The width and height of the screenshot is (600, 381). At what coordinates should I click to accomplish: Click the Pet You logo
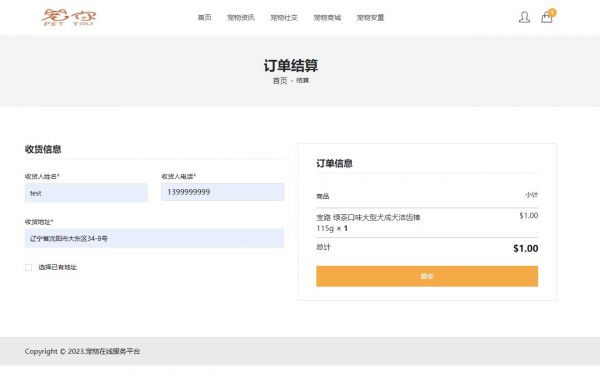[x=69, y=18]
